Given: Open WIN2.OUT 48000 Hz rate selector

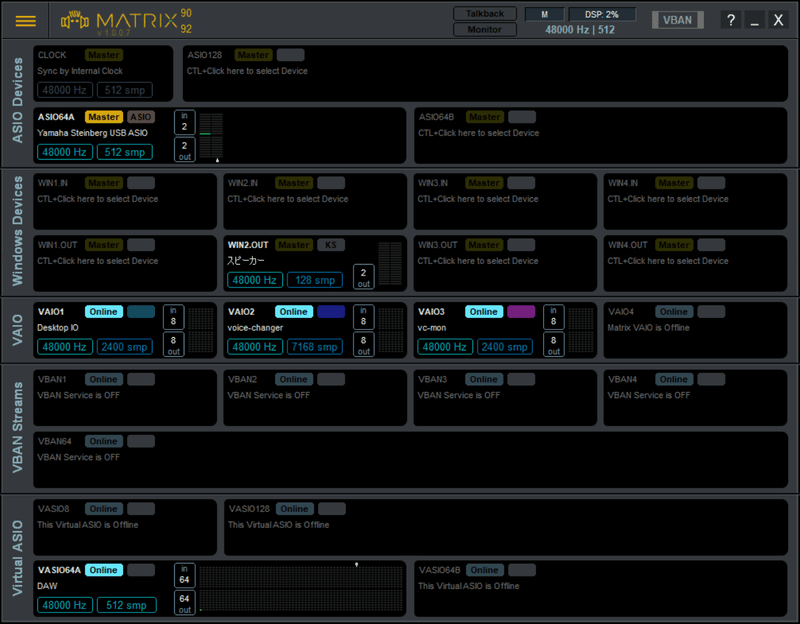Looking at the screenshot, I should 255,280.
